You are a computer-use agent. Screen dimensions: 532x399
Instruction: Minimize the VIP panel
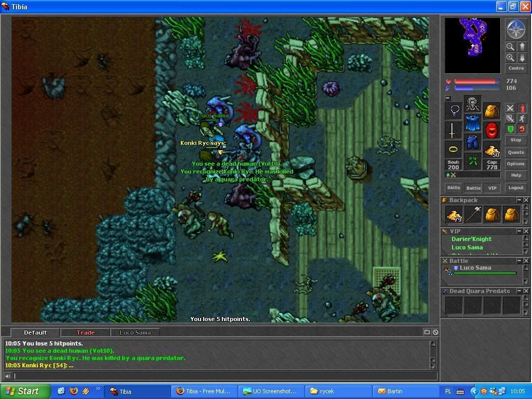519,231
